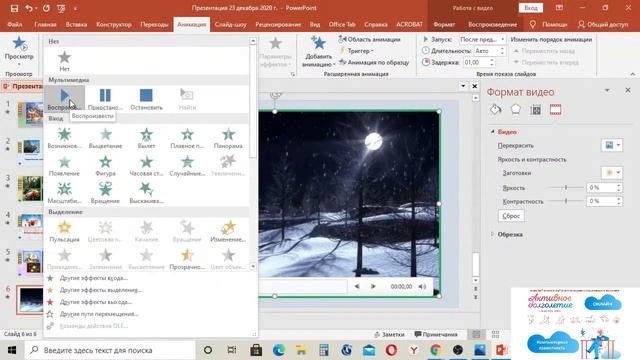Click the Яркость value field
Image resolution: width=640 pixels, height=360 pixels.
coord(602,187)
